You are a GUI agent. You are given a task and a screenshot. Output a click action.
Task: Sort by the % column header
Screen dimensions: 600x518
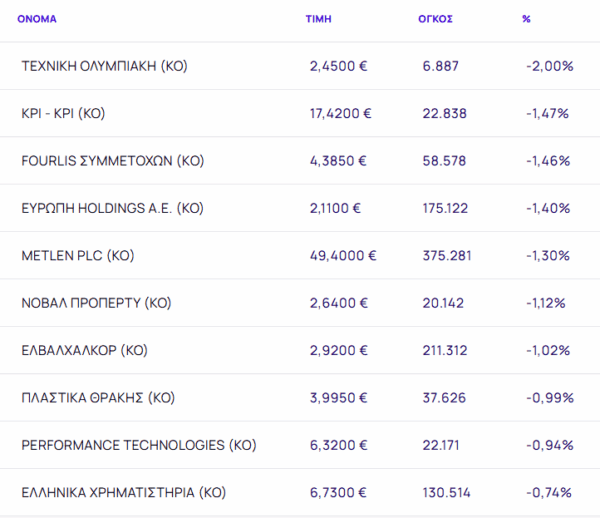tap(527, 19)
